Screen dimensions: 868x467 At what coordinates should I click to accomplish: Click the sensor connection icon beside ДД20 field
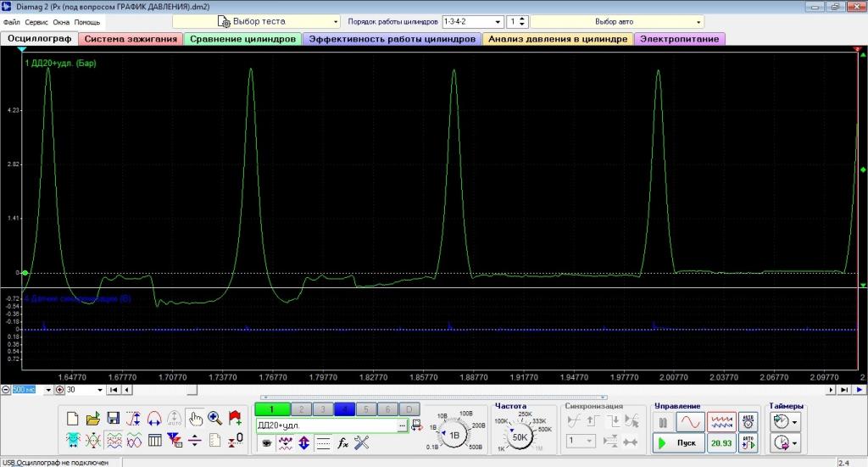tap(417, 425)
